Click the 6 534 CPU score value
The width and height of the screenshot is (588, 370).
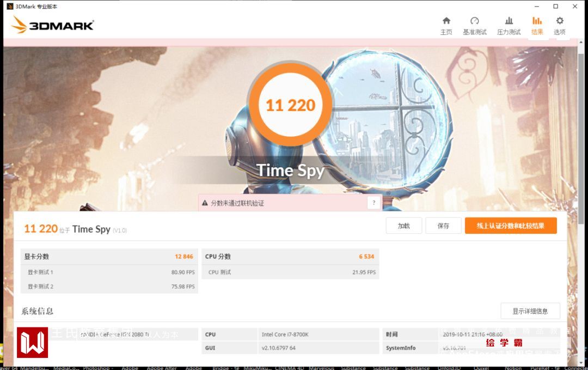(366, 257)
